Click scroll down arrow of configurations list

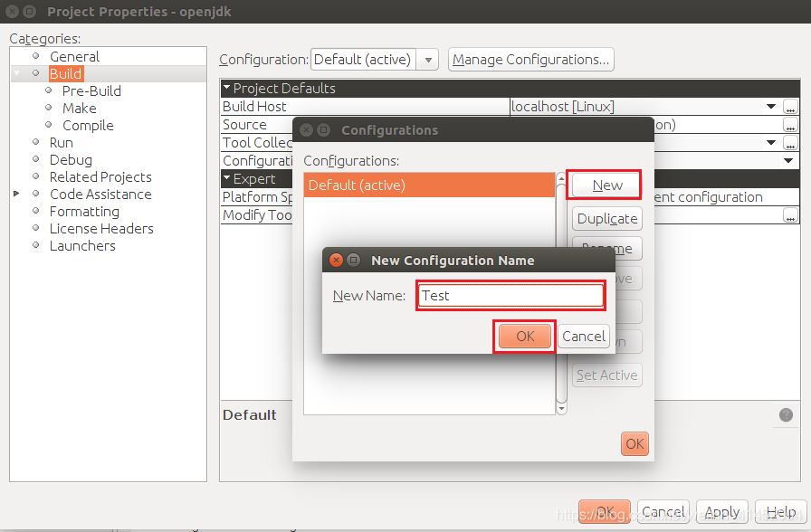click(561, 408)
